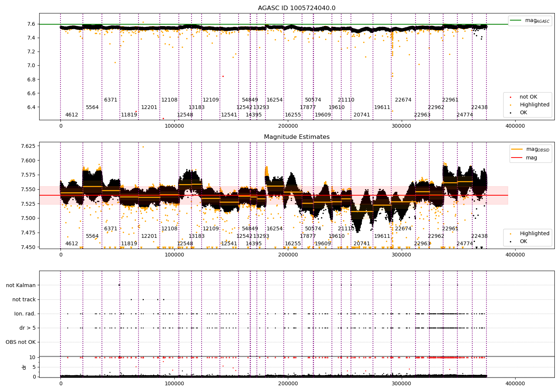
Task: Click obsid label 19611 in the top plot
Action: 382,107
